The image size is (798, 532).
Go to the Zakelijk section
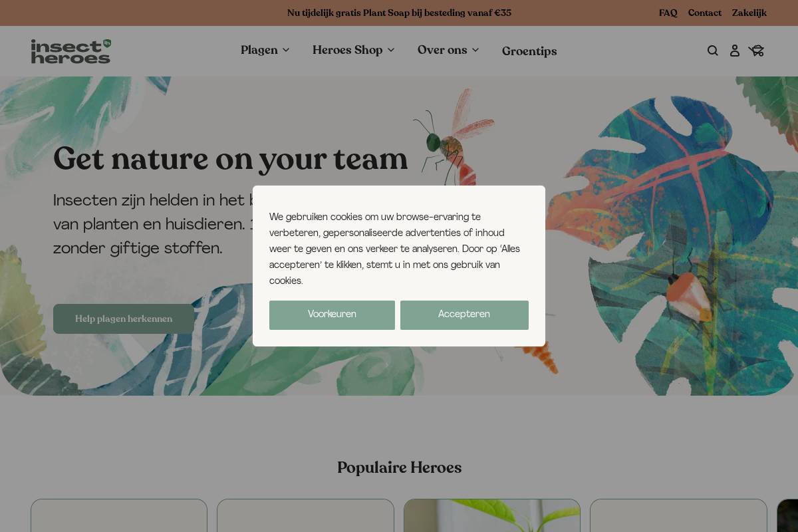tap(749, 13)
